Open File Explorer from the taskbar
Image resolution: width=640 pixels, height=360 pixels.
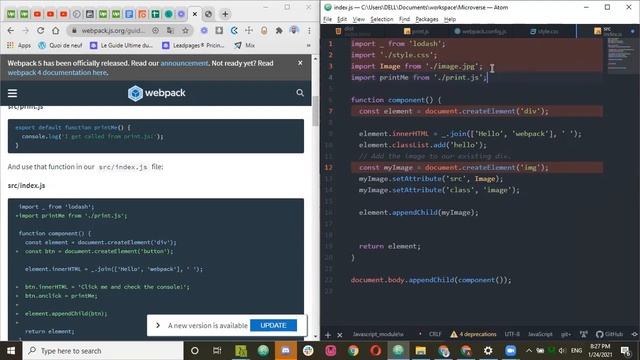[x=420, y=351]
